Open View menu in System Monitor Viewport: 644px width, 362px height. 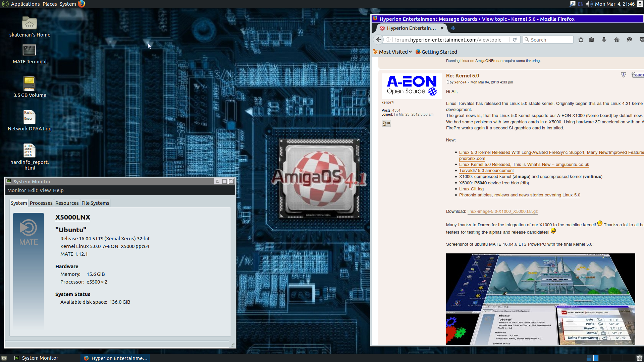point(45,190)
